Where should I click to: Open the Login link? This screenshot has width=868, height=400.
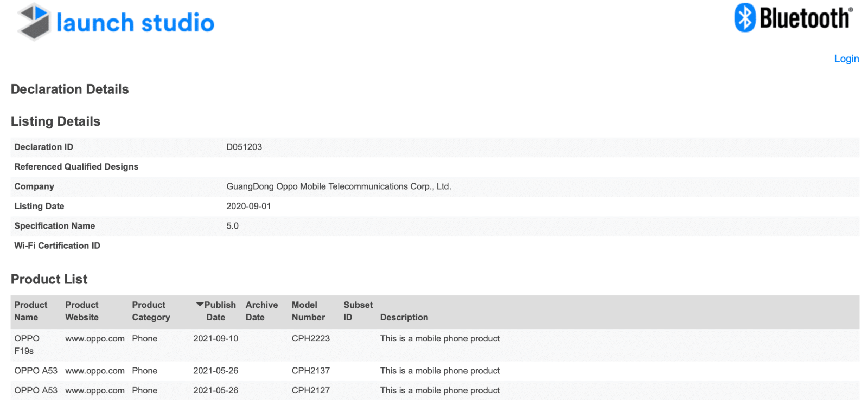(846, 59)
